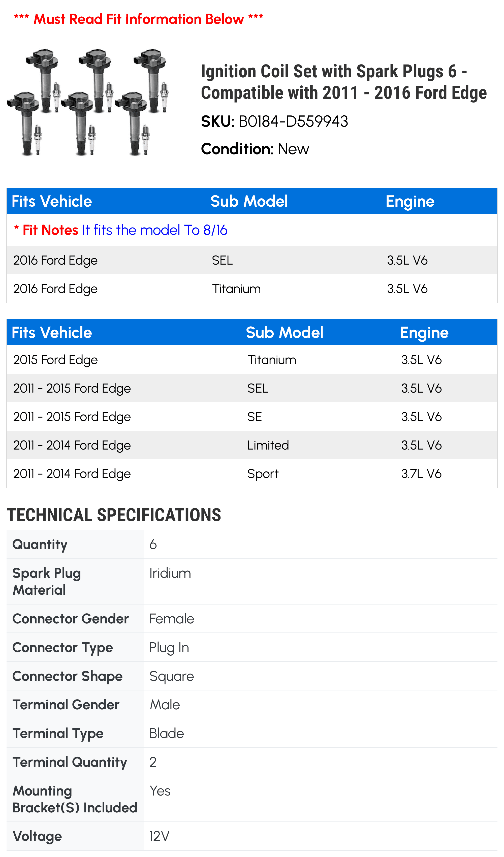The width and height of the screenshot is (504, 857).
Task: Click the Must Read Fit Information banner
Action: [138, 19]
